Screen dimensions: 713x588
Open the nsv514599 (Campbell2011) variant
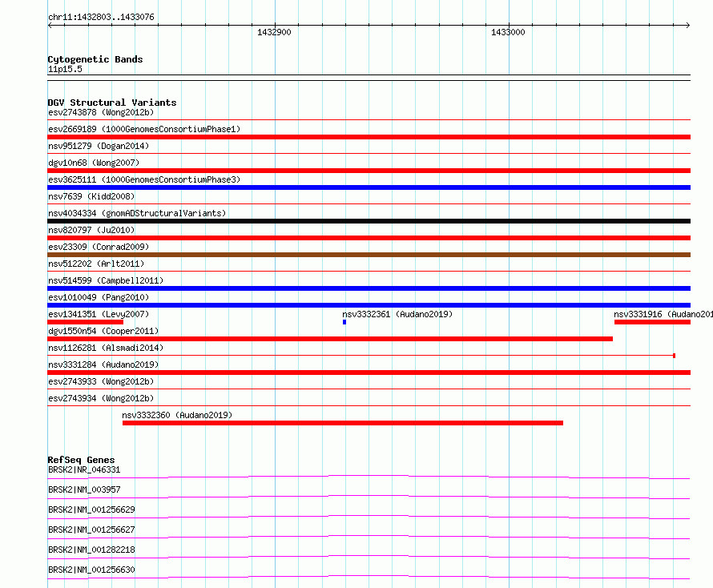point(106,280)
